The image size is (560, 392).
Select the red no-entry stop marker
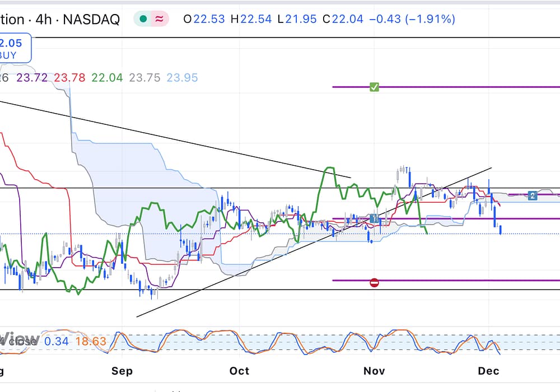click(x=374, y=283)
